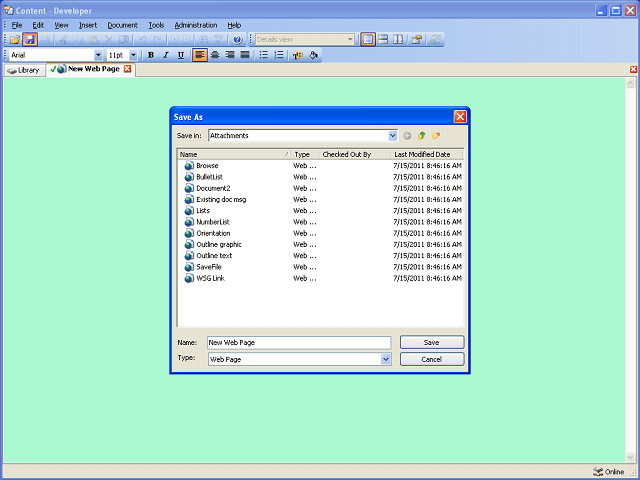Click the Open folder toolbar icon
Image resolution: width=640 pixels, height=480 pixels.
point(15,40)
